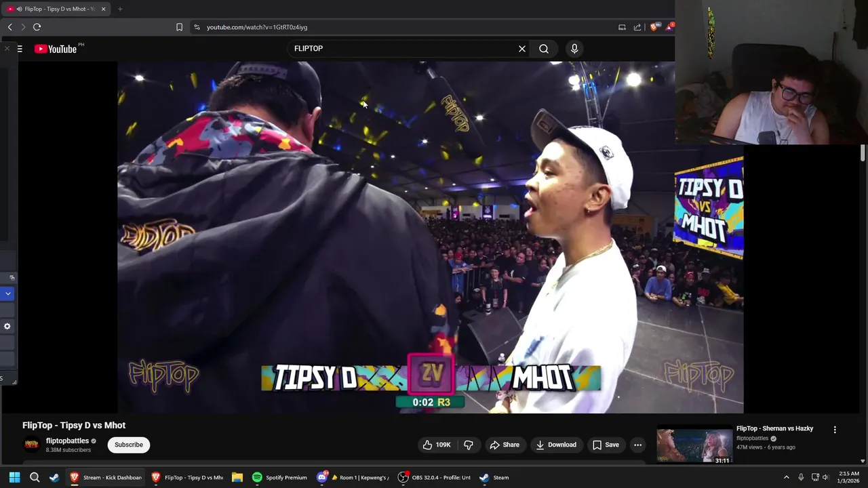This screenshot has width=868, height=488.
Task: Open Windows taskbar search
Action: coord(35,477)
